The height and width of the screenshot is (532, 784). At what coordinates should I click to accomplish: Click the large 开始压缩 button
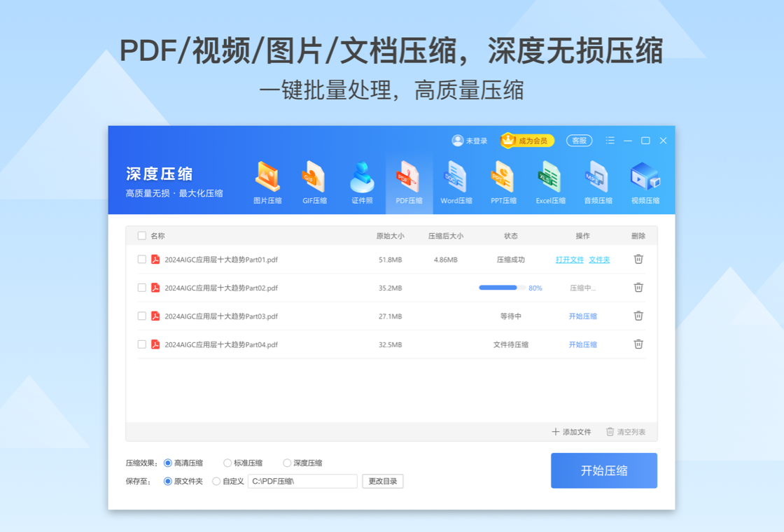pyautogui.click(x=604, y=470)
